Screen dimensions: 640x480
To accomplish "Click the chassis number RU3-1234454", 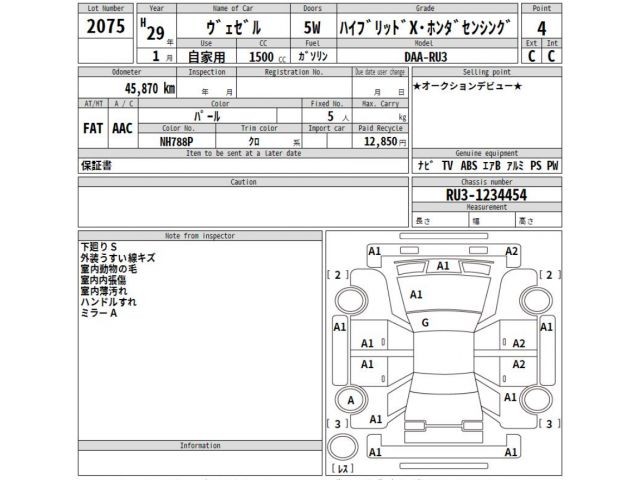I will pos(486,194).
